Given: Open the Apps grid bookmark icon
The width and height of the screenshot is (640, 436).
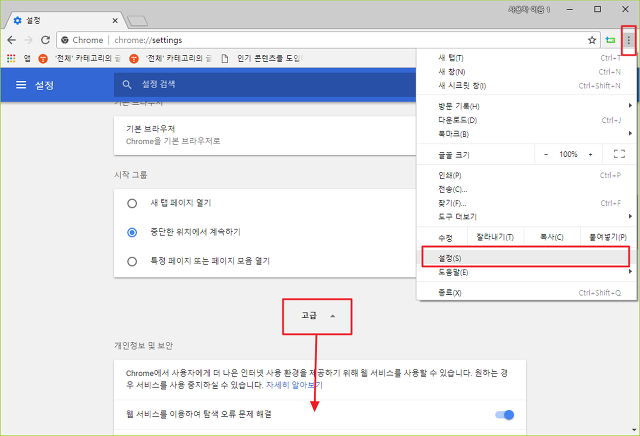Looking at the screenshot, I should 11,58.
